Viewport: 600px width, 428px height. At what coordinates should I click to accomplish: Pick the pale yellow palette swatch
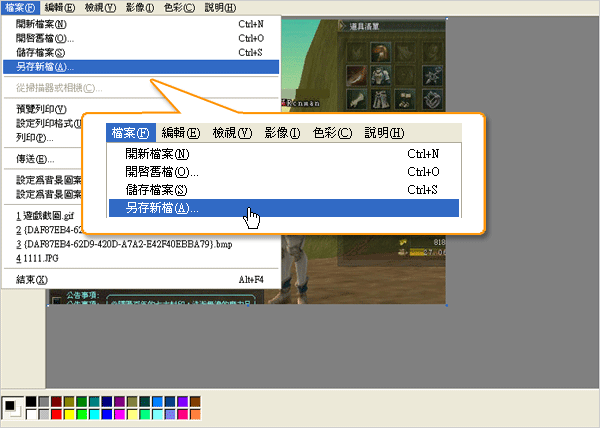click(132, 414)
